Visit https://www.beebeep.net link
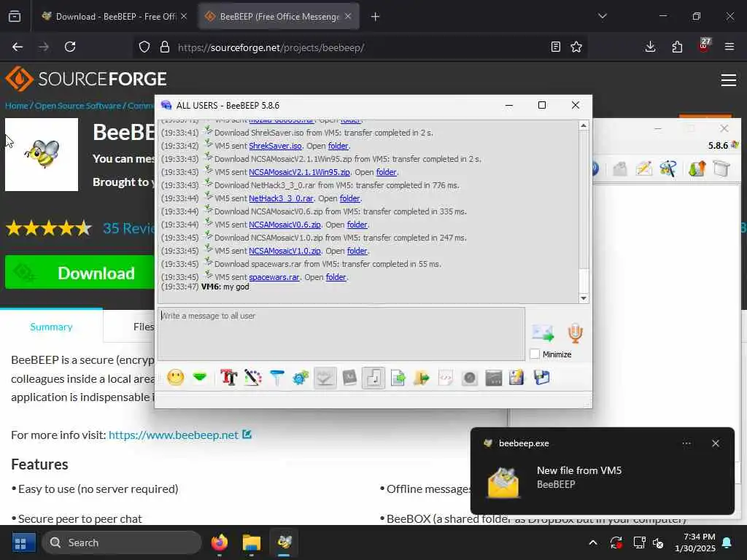Viewport: 747px width, 560px height. [x=174, y=435]
